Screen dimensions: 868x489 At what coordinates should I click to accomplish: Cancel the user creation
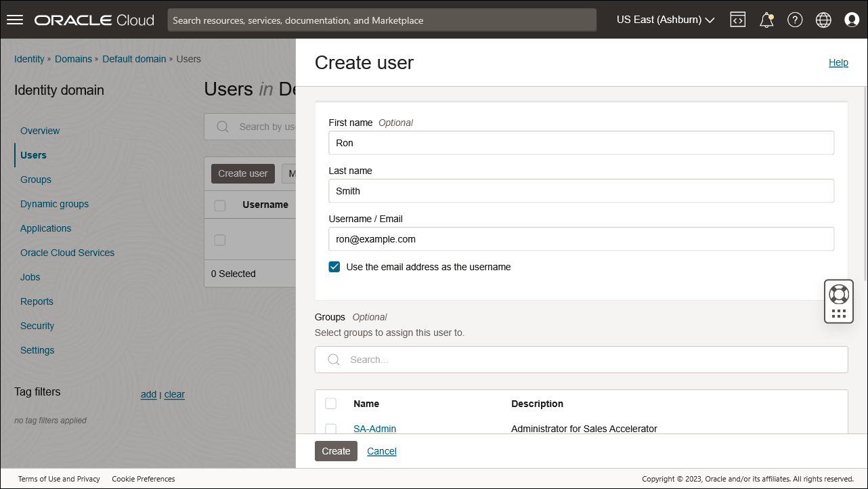tap(381, 450)
